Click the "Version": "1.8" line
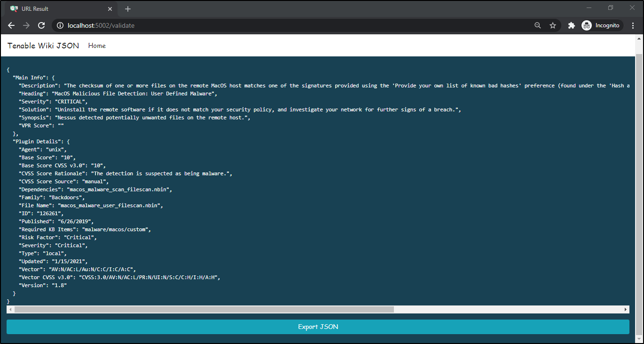Viewport: 644px width, 344px height. [x=43, y=285]
